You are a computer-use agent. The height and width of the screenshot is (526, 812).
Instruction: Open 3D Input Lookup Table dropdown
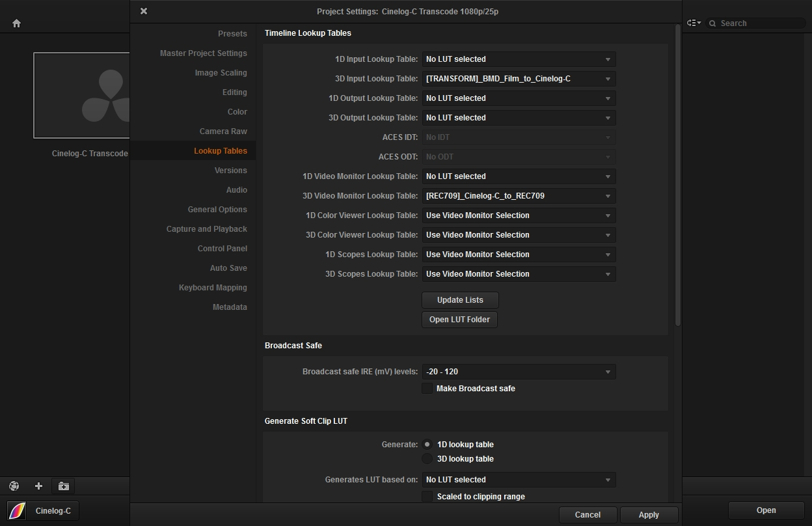pos(519,79)
